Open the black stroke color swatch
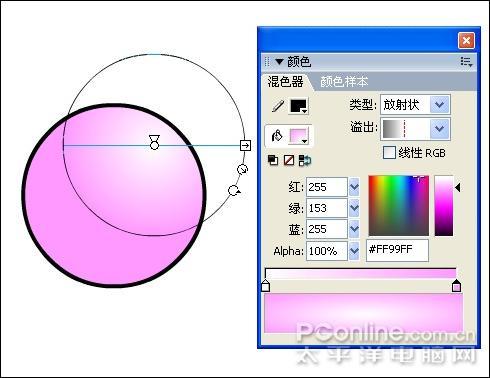The width and height of the screenshot is (490, 378). [299, 106]
